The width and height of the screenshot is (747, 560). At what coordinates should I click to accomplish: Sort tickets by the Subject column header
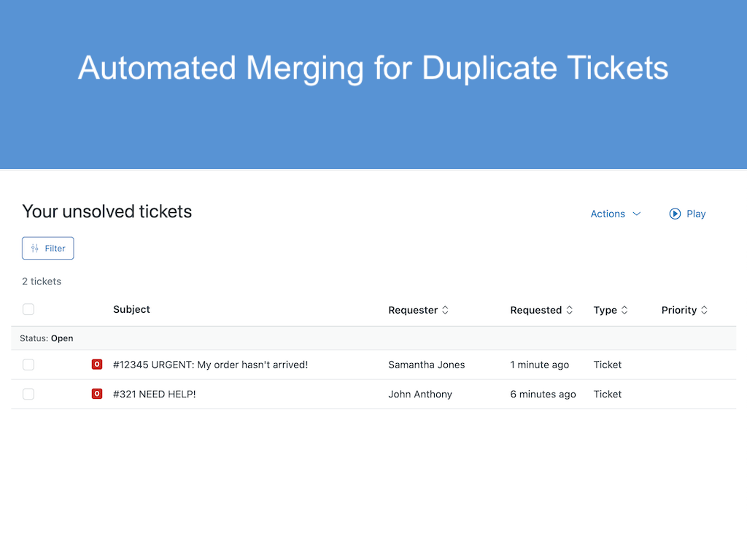click(x=131, y=309)
